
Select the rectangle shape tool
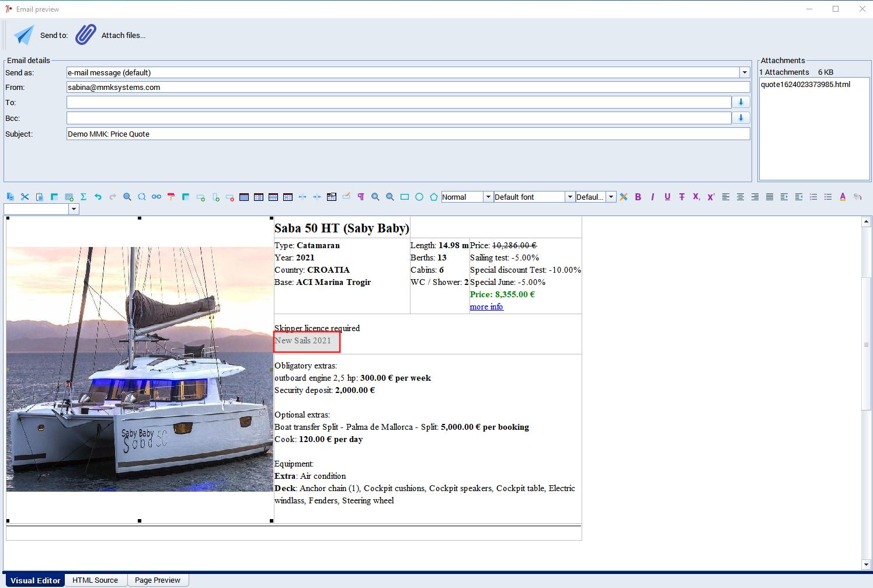(405, 197)
